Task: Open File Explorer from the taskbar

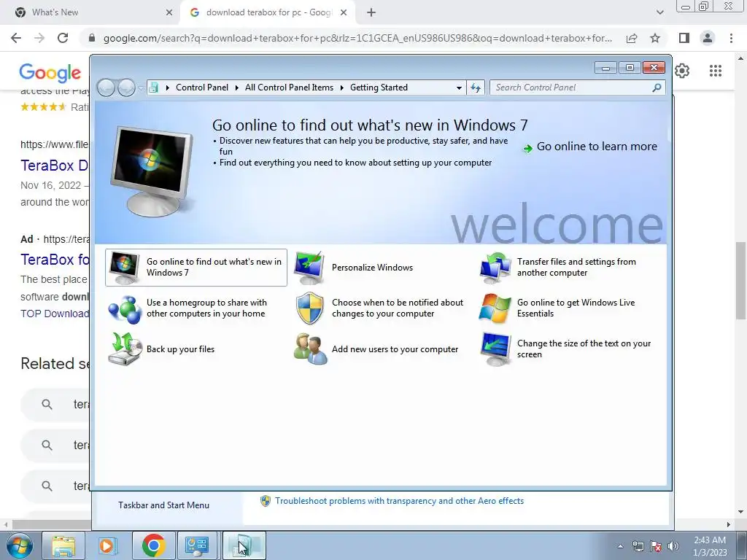Action: [63, 545]
